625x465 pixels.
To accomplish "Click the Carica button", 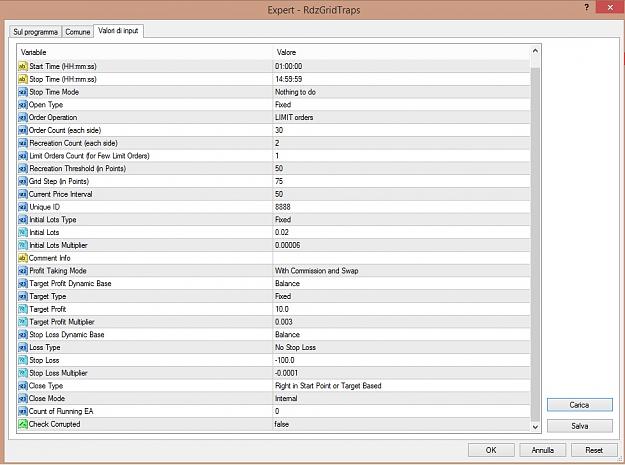I will coord(580,405).
